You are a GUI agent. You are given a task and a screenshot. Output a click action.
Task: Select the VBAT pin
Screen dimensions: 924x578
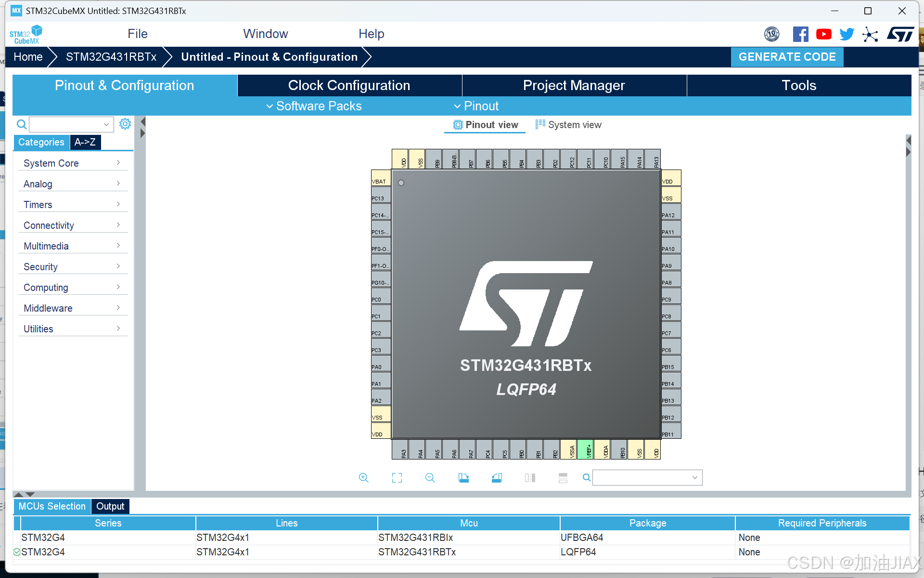tap(381, 178)
